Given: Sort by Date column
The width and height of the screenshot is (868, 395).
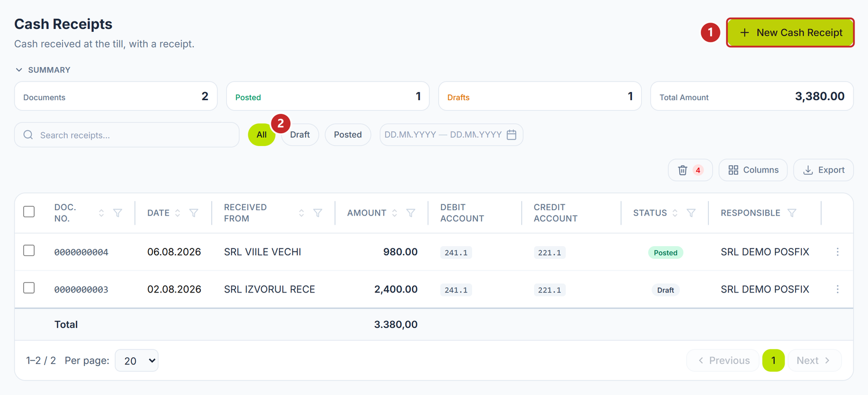Looking at the screenshot, I should [178, 213].
